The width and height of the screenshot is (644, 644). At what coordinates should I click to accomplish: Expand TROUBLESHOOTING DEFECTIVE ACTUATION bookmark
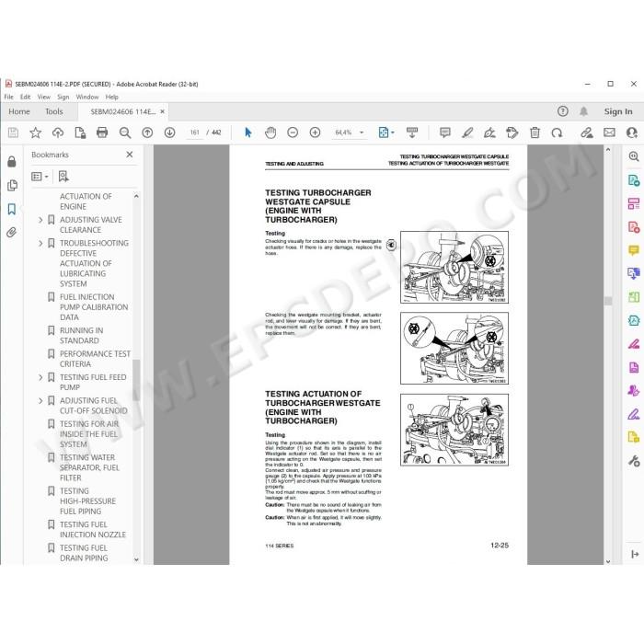pos(40,243)
